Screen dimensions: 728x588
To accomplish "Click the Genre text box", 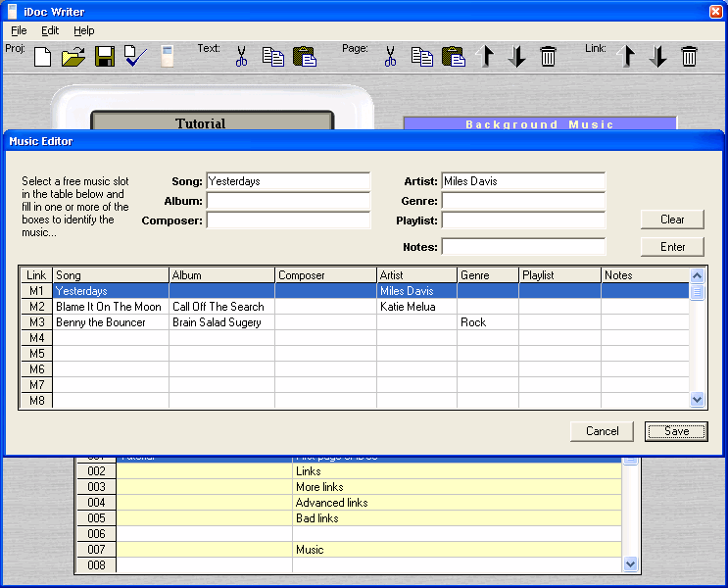I will [522, 201].
